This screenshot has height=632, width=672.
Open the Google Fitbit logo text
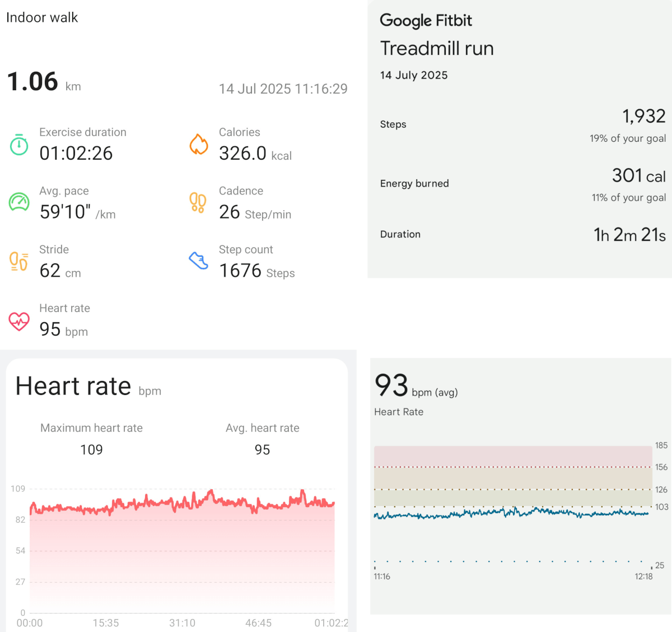[426, 21]
